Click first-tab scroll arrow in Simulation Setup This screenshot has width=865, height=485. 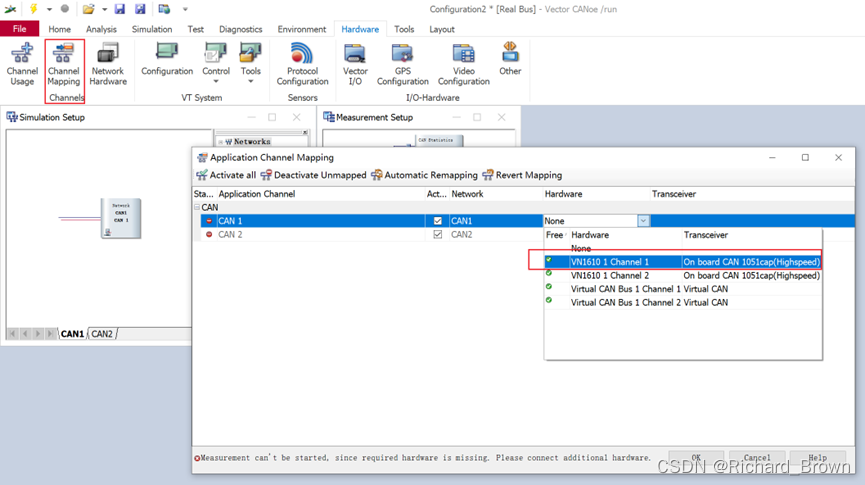click(x=13, y=334)
